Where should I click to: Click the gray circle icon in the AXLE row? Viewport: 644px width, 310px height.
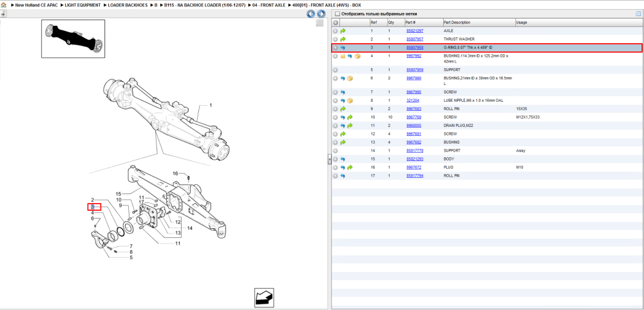click(x=336, y=31)
